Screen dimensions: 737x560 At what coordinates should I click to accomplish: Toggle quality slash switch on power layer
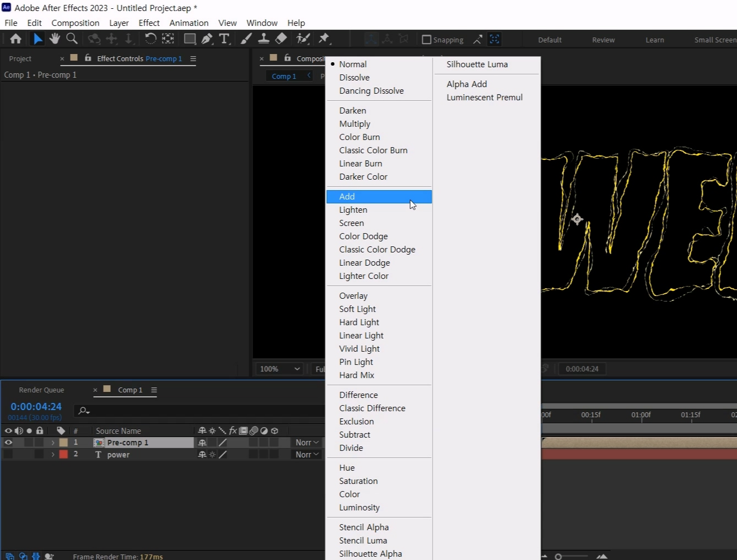point(223,455)
